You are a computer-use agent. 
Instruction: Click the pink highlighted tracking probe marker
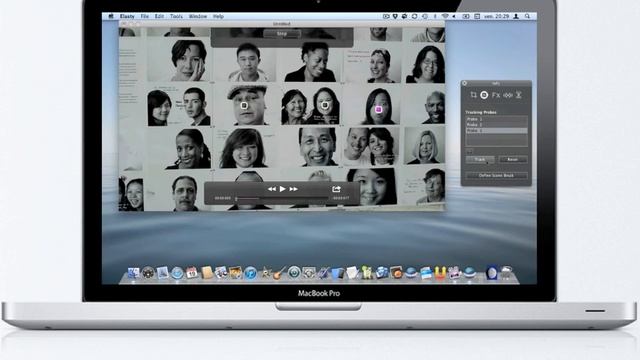[378, 109]
